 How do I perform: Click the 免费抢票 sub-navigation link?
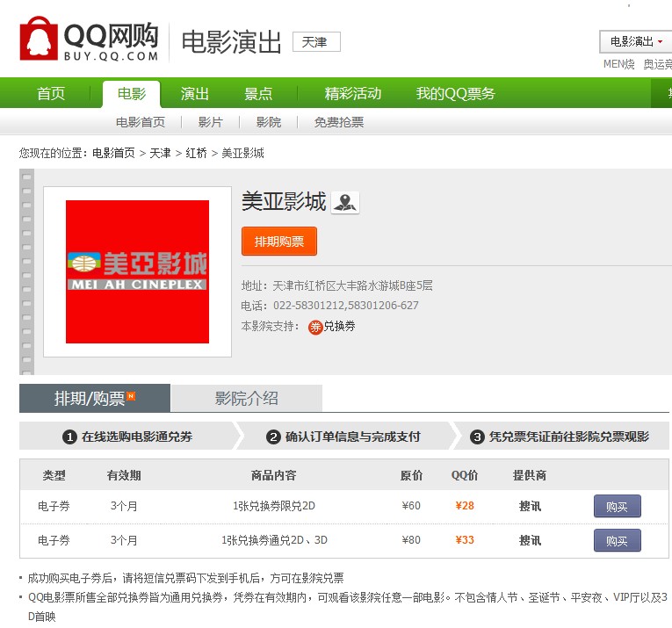coord(338,122)
